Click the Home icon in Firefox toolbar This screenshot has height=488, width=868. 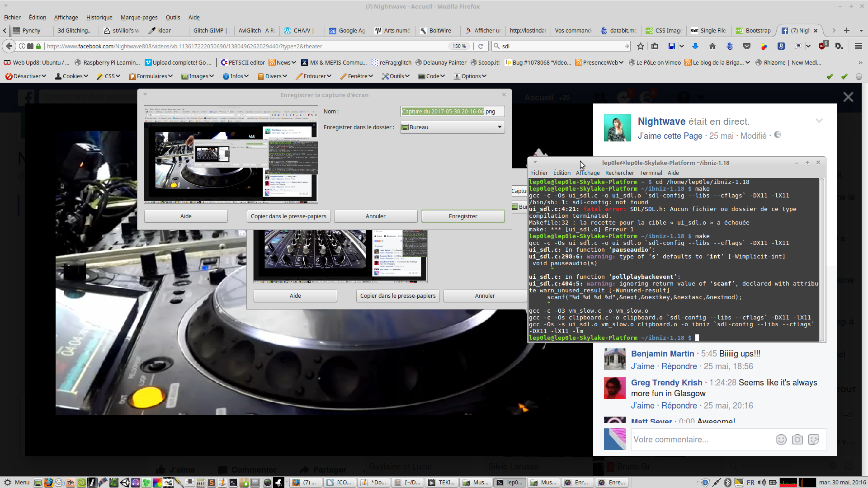click(x=712, y=46)
